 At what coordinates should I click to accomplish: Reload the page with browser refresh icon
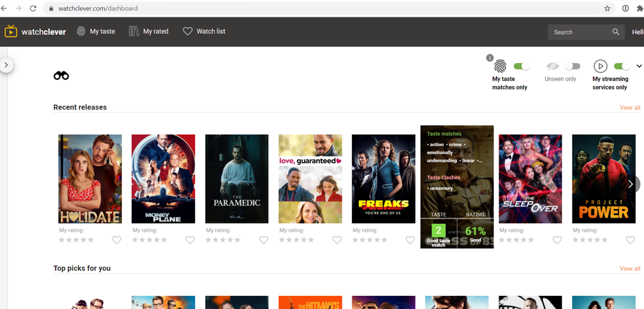point(33,8)
